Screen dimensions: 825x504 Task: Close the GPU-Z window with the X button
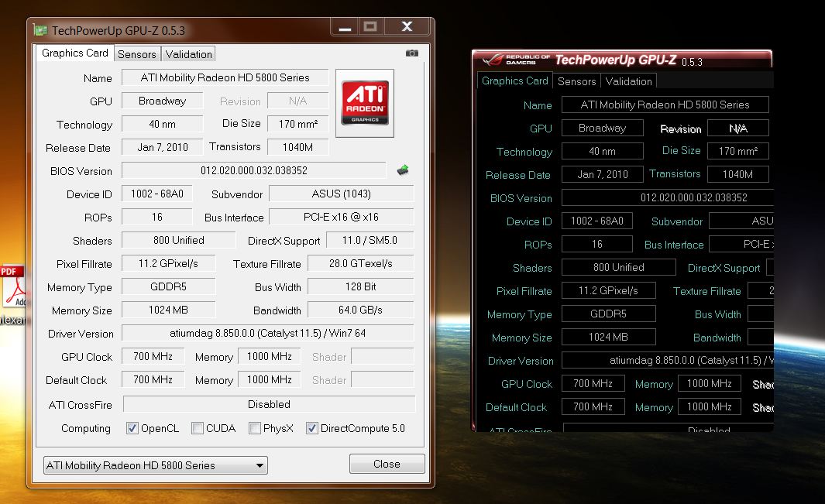coord(407,27)
